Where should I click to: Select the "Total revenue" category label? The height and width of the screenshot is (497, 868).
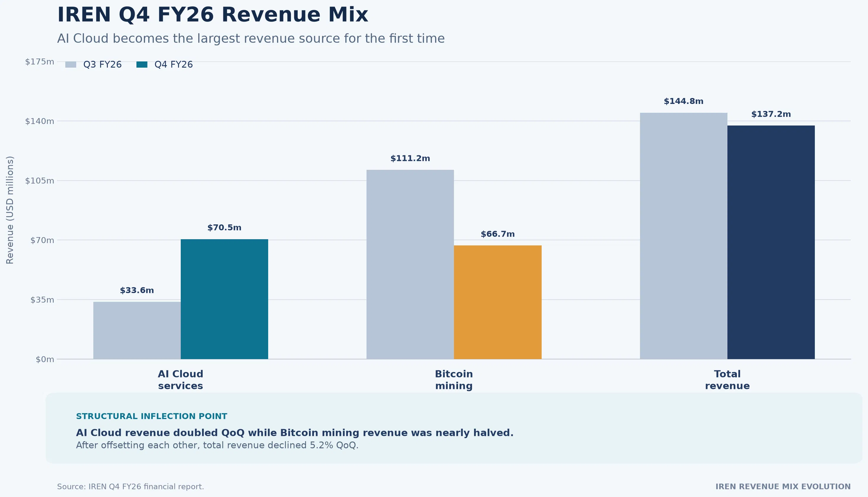coord(727,380)
